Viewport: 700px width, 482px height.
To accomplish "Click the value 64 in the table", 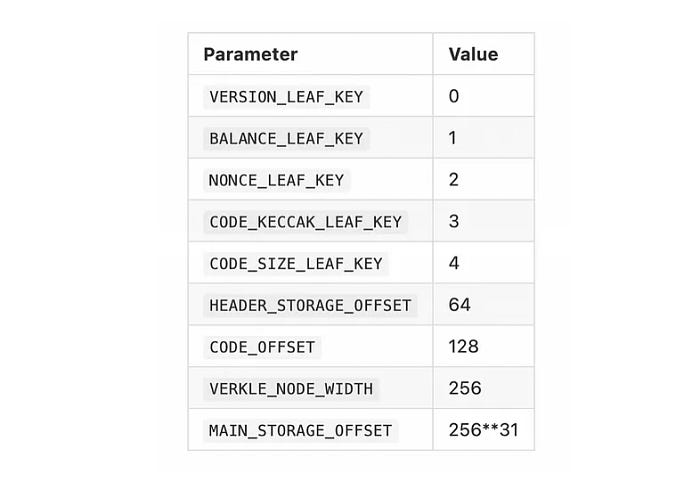I will [x=459, y=305].
